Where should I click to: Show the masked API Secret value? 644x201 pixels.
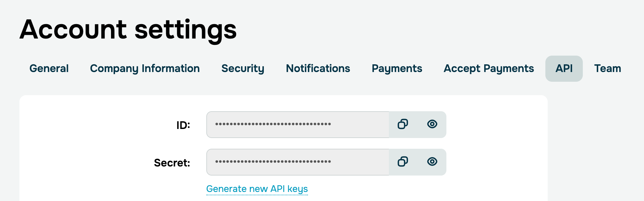pos(432,162)
